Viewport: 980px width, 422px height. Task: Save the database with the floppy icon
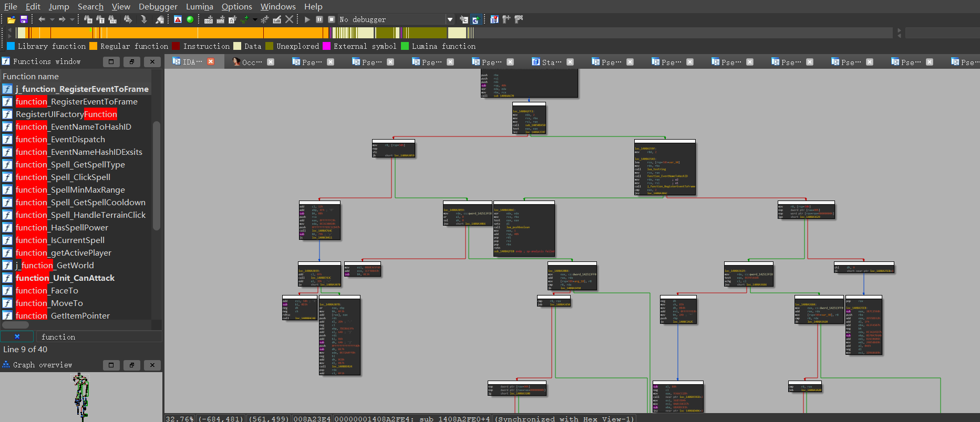click(x=24, y=19)
